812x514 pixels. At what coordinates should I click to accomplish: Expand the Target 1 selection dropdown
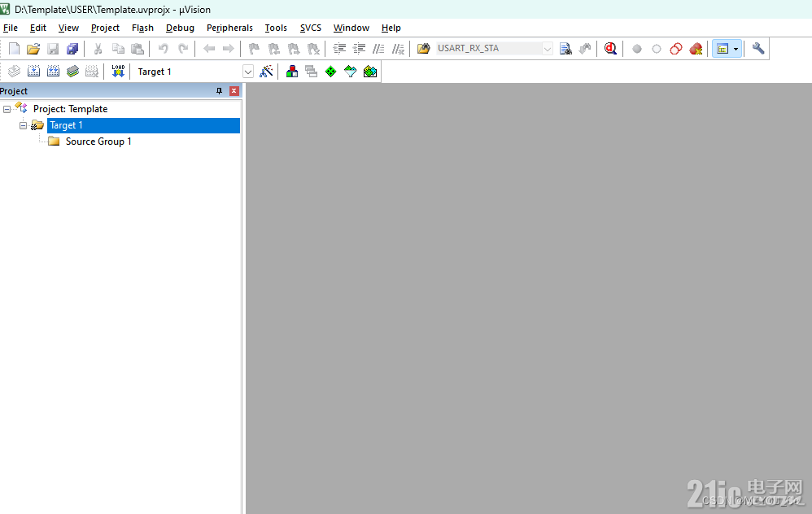click(x=248, y=72)
